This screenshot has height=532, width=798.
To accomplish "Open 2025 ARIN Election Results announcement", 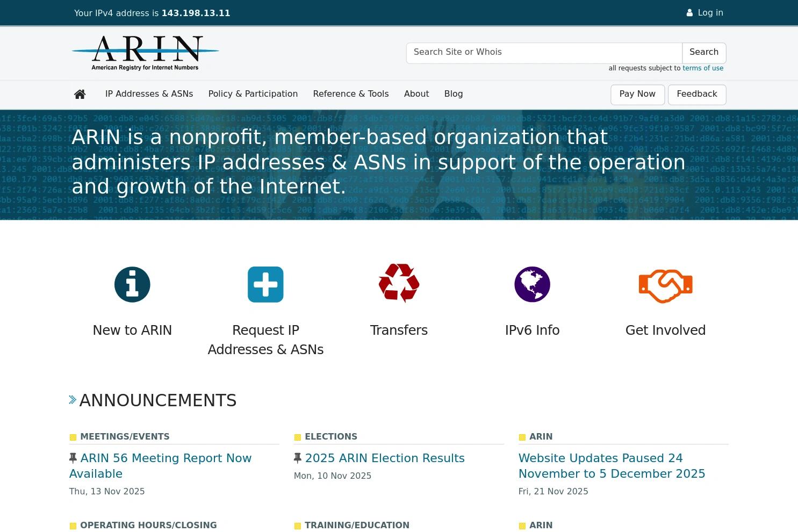I will pyautogui.click(x=385, y=458).
